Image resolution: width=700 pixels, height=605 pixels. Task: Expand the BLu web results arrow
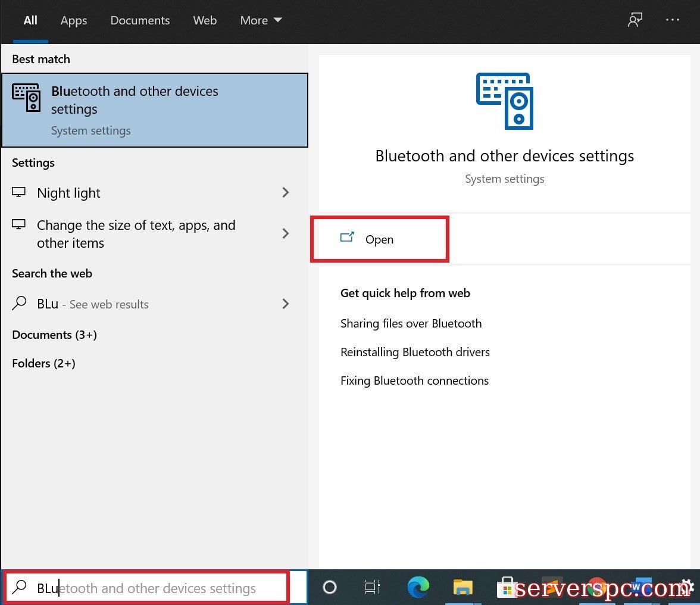[286, 304]
